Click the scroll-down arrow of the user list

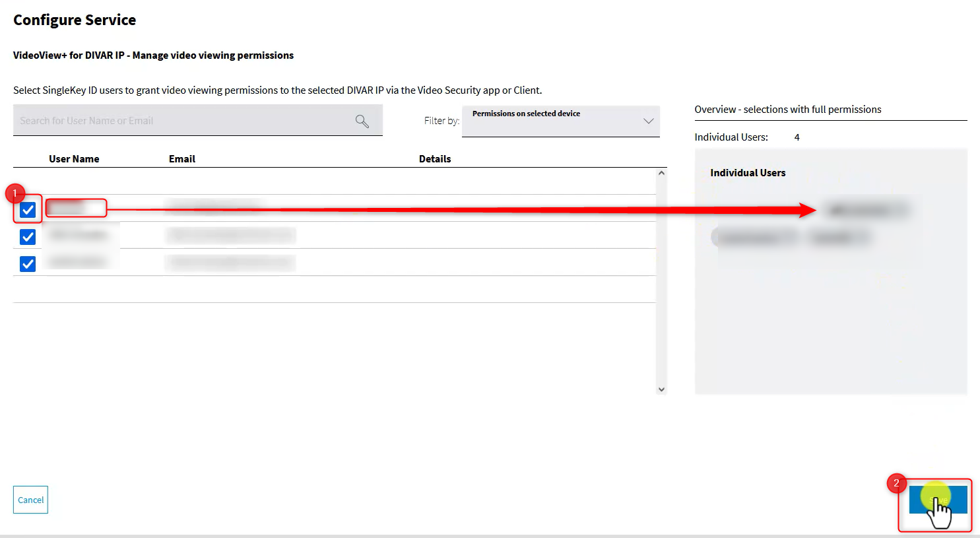[661, 389]
